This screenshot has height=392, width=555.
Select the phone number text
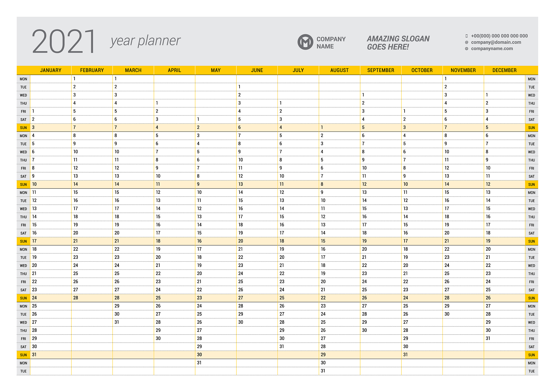pos(499,36)
